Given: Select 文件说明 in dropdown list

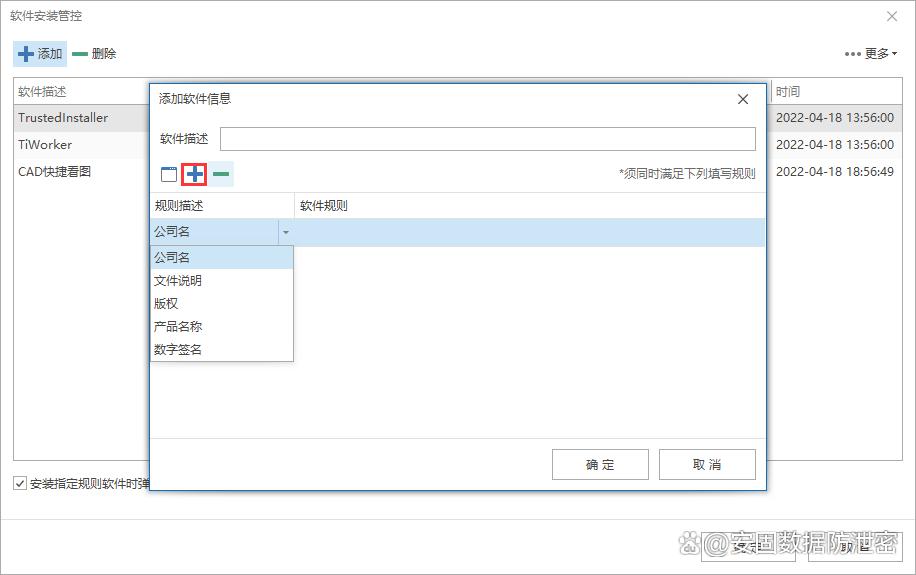Looking at the screenshot, I should coord(221,280).
